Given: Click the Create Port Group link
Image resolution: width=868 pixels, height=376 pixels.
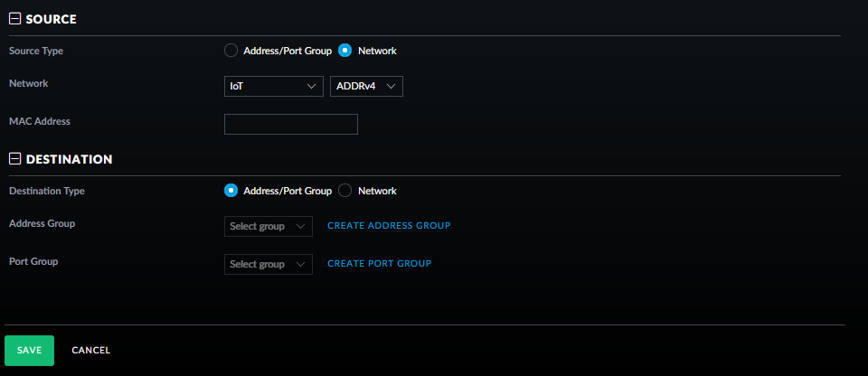Looking at the screenshot, I should (x=379, y=264).
